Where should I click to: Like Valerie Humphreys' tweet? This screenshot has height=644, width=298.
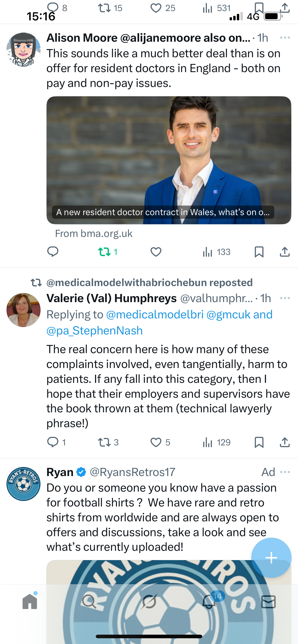(x=156, y=442)
